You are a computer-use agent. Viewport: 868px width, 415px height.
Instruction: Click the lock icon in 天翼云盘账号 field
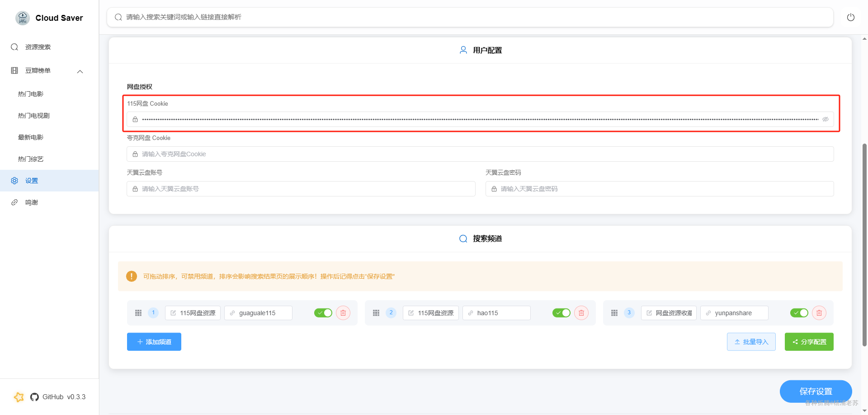pos(135,189)
